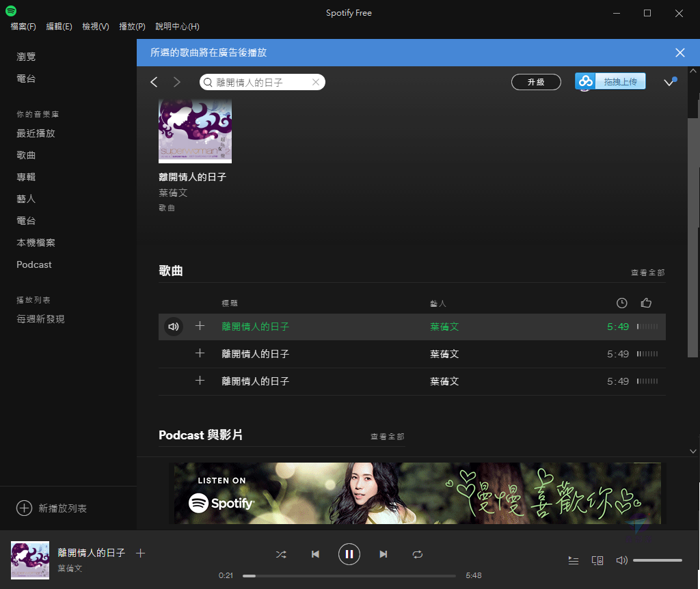Skip to the next track
The width and height of the screenshot is (700, 589).
point(383,554)
